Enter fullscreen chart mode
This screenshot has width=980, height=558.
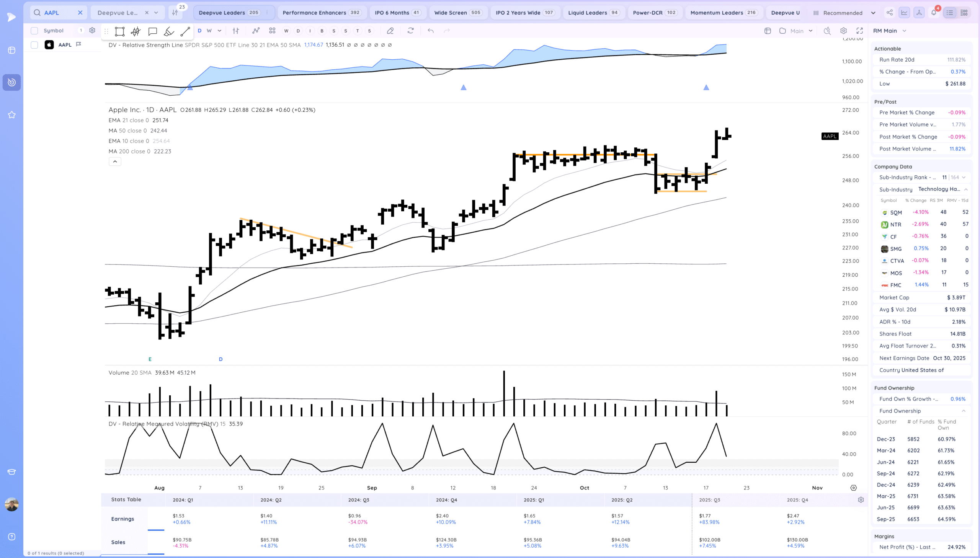[860, 31]
